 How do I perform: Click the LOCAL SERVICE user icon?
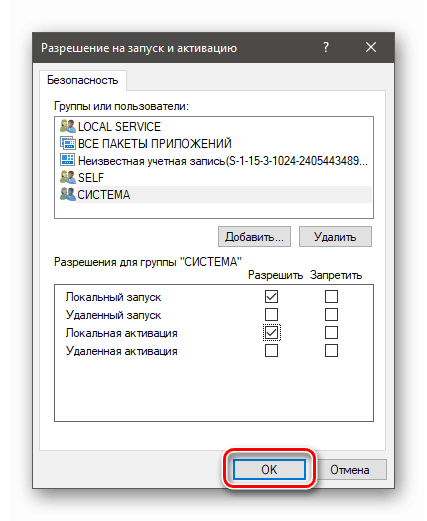point(68,126)
